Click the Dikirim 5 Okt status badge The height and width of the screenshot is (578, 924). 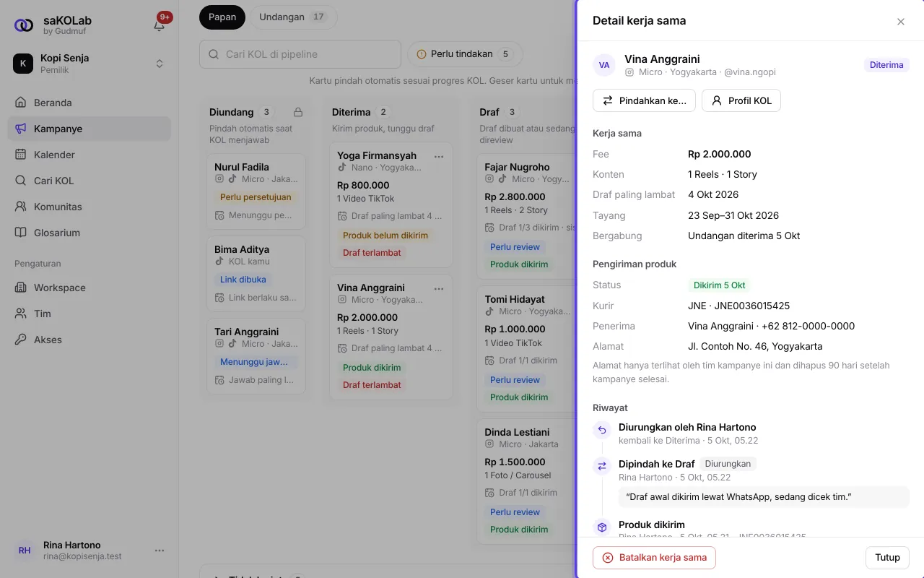click(719, 285)
